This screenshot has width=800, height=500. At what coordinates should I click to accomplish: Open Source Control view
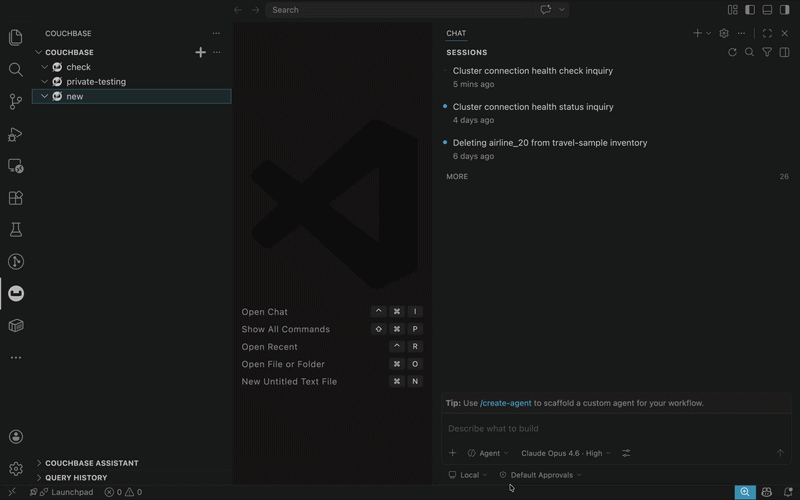click(16, 102)
